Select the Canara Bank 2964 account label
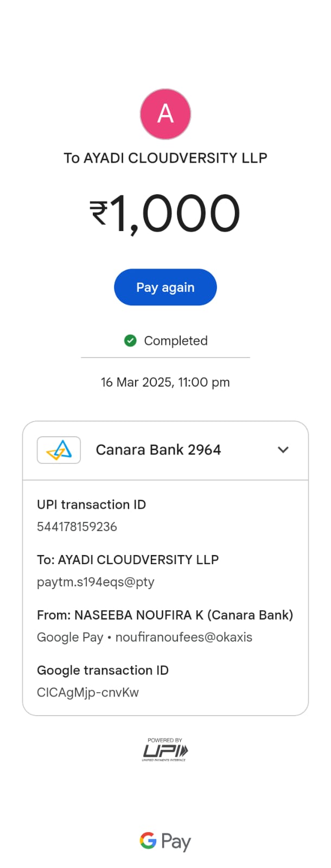The image size is (331, 868). pos(158,450)
